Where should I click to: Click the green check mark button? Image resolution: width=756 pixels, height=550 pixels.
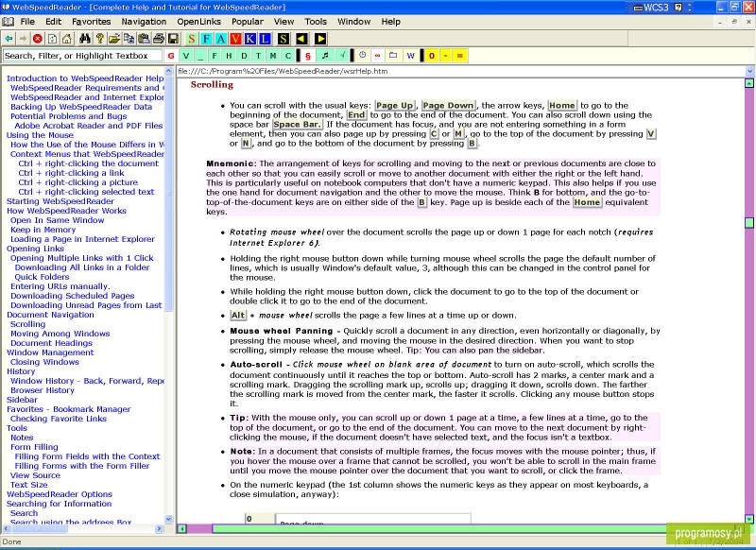pyautogui.click(x=342, y=56)
